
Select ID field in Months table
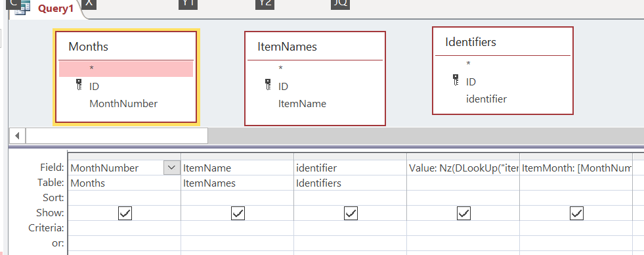tap(94, 86)
